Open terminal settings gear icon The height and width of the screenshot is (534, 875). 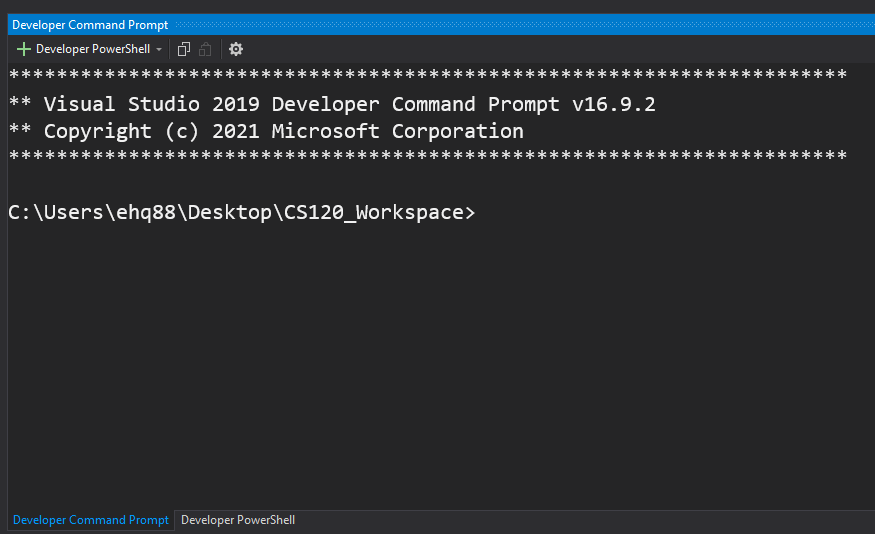point(236,49)
